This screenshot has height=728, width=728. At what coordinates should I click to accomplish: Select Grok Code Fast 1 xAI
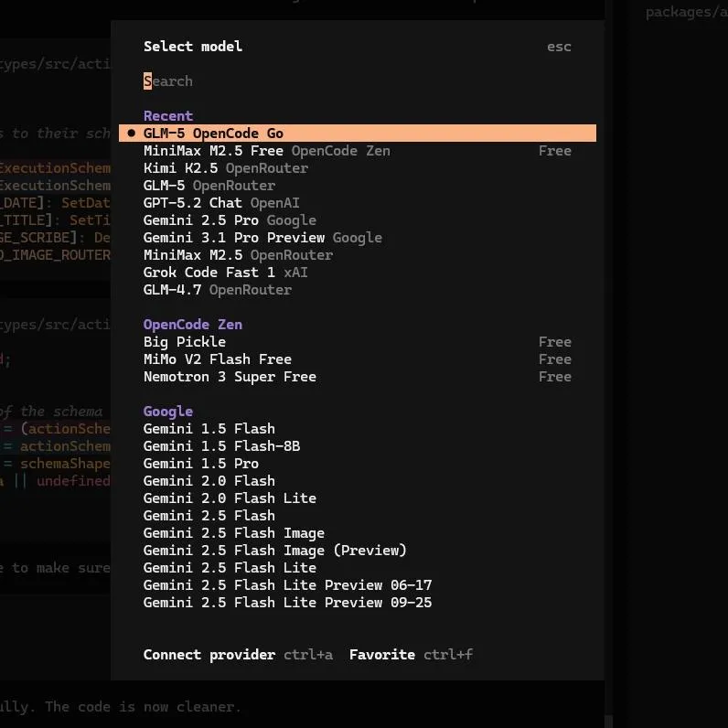tap(358, 273)
